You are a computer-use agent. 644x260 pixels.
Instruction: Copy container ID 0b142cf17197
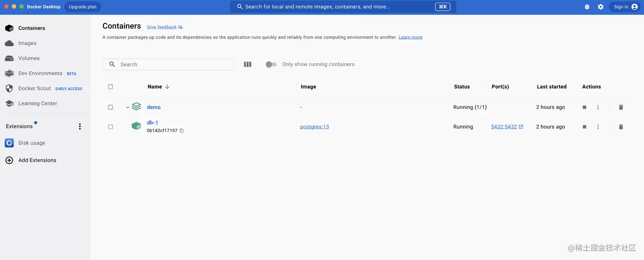tap(181, 131)
